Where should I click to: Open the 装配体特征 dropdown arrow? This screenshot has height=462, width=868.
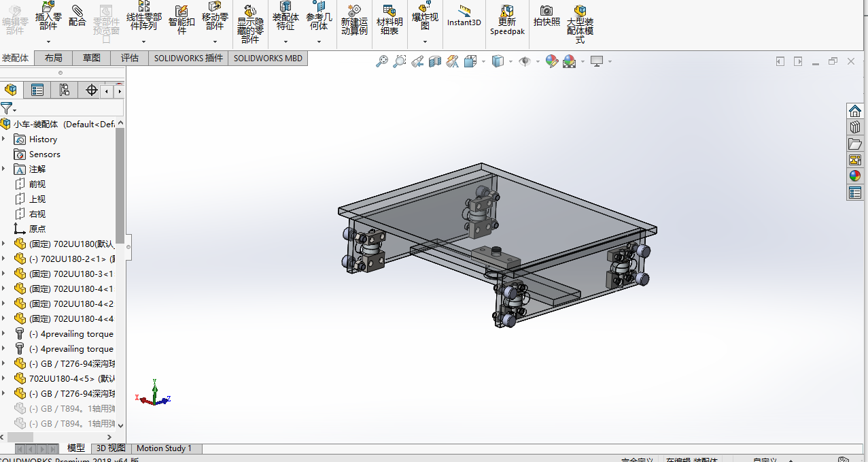(285, 42)
